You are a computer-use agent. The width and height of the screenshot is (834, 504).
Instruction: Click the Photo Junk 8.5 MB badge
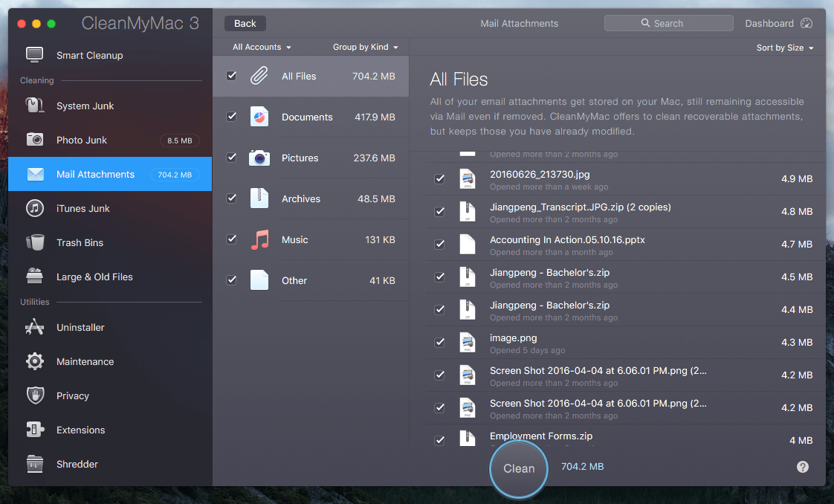(x=180, y=140)
